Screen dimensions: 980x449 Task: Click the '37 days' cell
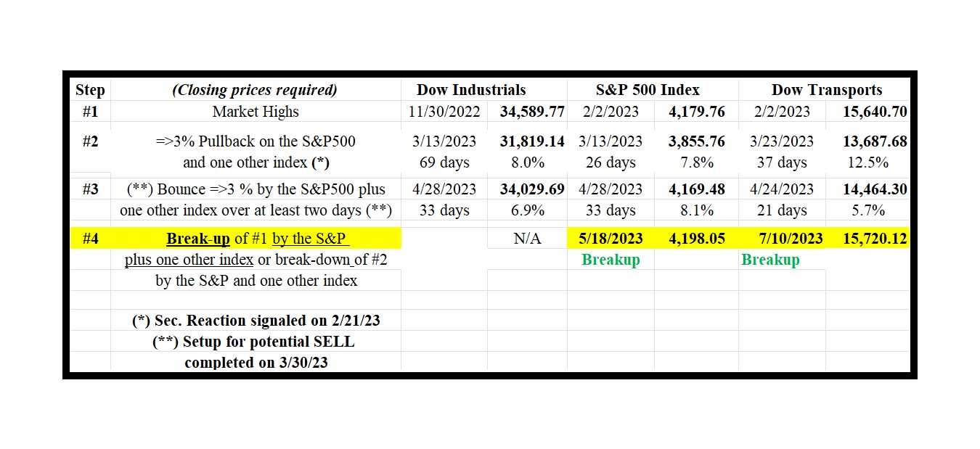click(x=782, y=162)
